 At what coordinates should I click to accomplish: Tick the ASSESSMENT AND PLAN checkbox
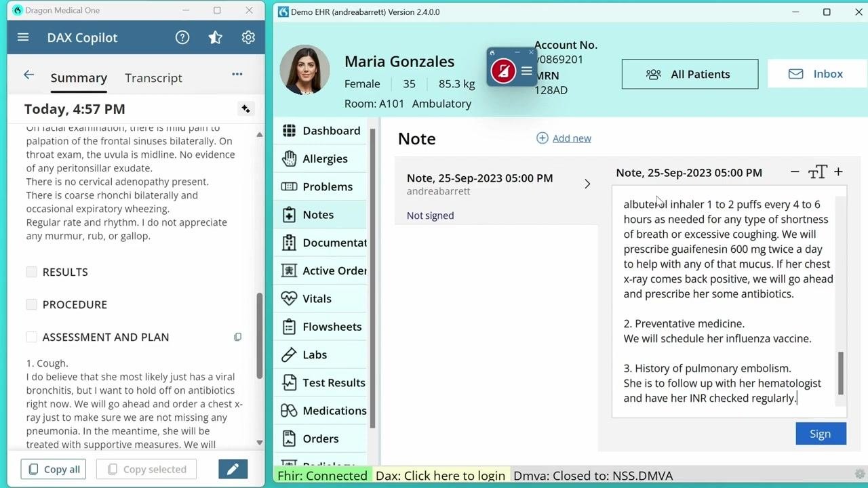(x=31, y=337)
